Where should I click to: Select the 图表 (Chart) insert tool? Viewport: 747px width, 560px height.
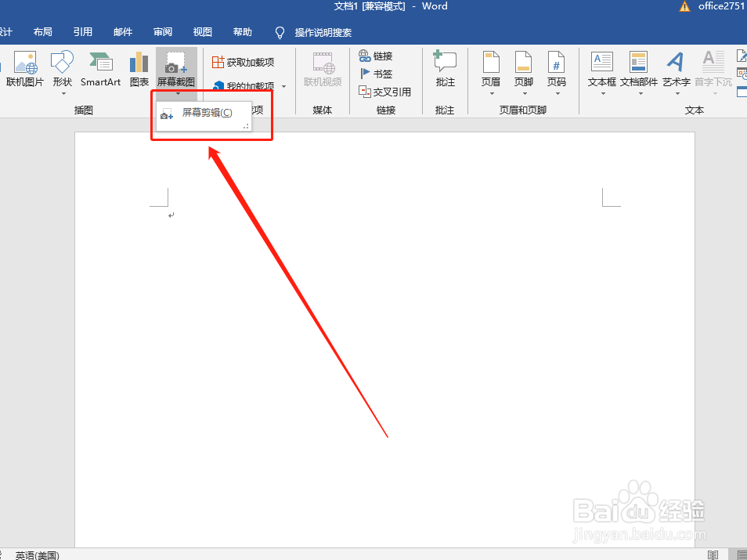[x=139, y=70]
